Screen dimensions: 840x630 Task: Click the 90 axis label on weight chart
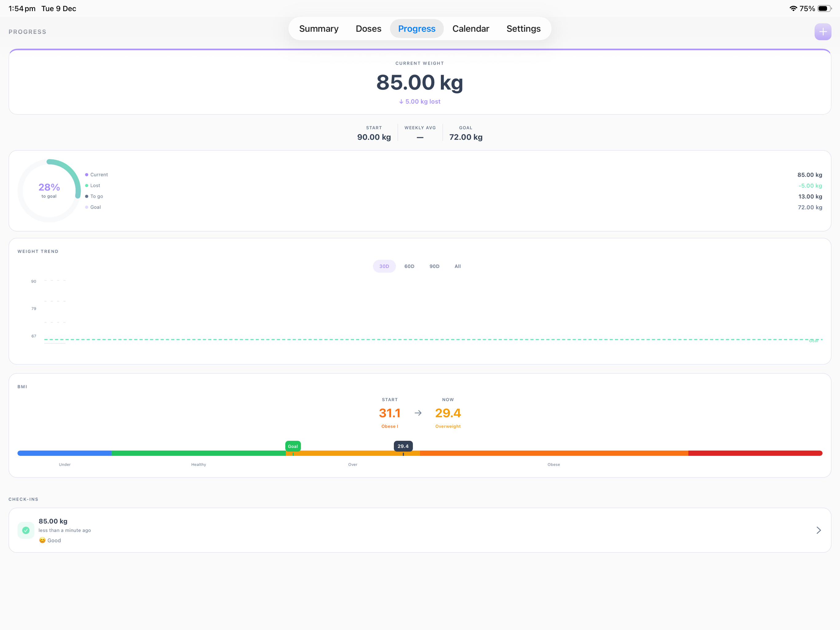point(34,281)
